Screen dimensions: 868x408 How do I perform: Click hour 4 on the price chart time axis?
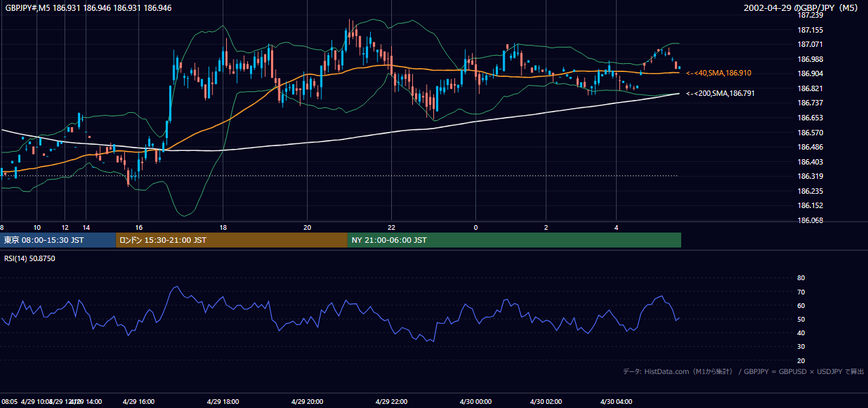[x=616, y=227]
